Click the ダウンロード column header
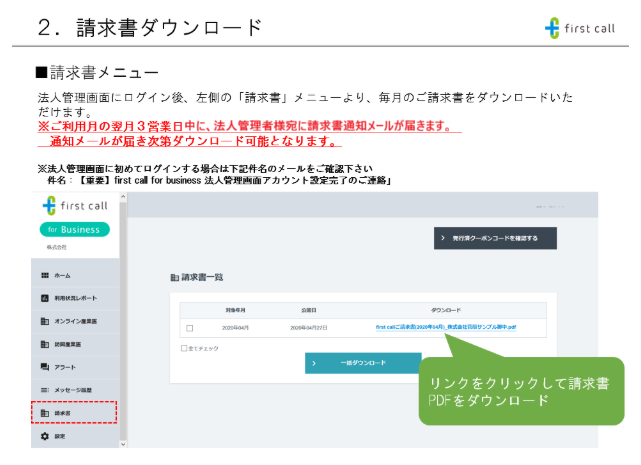Screen dimensions: 641x465 point(446,310)
